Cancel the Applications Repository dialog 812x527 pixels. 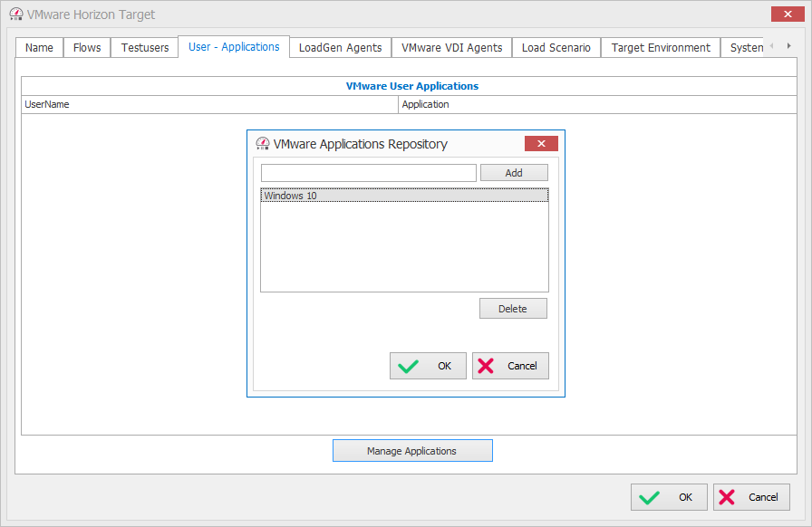click(510, 366)
